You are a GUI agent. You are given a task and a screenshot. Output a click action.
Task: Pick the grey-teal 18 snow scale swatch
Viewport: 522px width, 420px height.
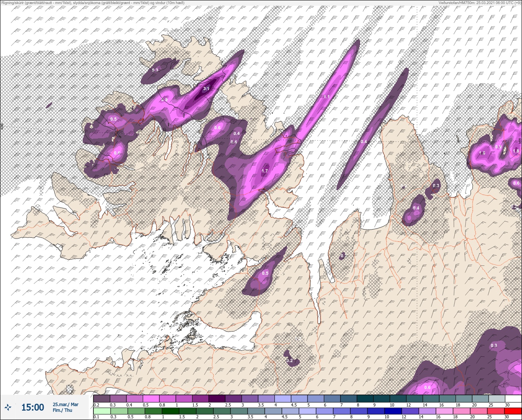tap(463, 398)
